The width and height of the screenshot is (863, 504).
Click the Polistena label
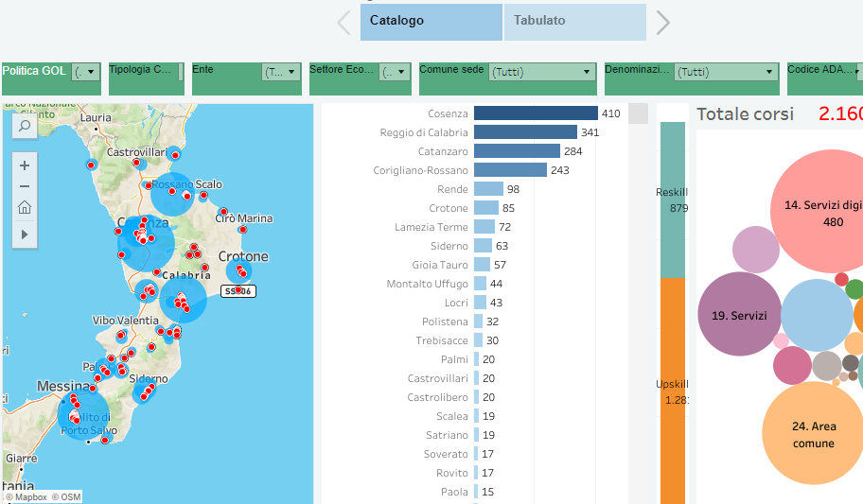[x=445, y=322]
